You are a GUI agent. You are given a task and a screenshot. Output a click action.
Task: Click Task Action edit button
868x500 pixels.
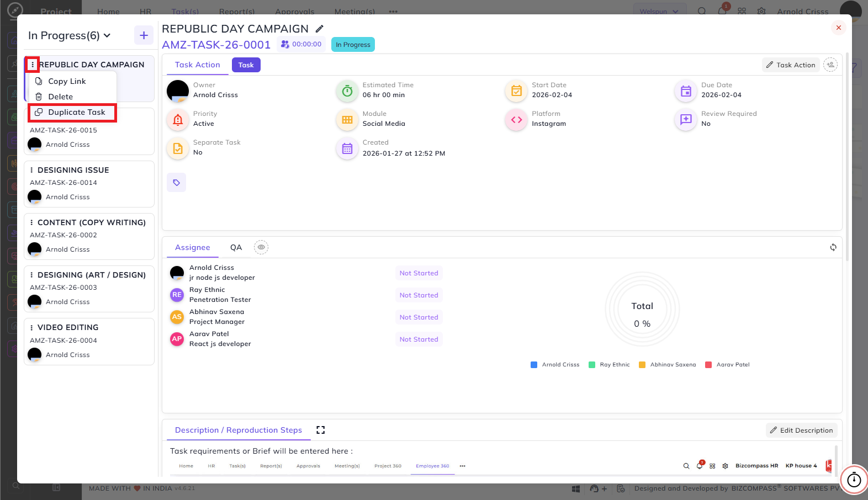tap(791, 65)
